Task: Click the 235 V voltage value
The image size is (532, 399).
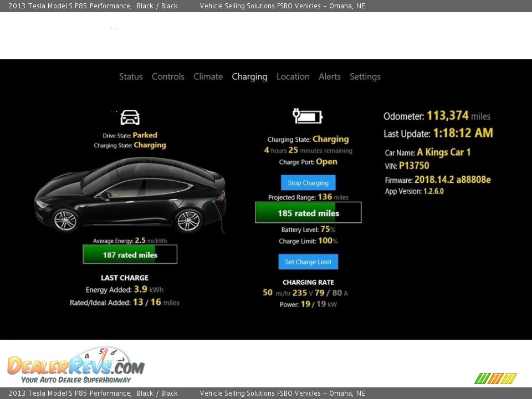Action: click(x=303, y=293)
